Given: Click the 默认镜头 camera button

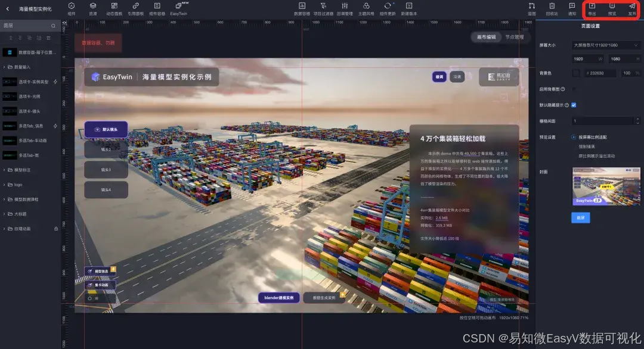Looking at the screenshot, I should [106, 129].
